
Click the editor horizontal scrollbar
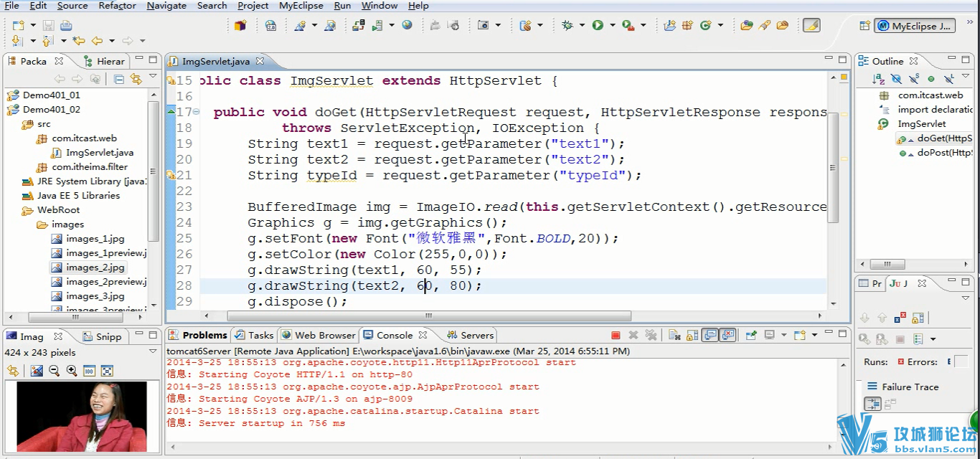[x=429, y=316]
